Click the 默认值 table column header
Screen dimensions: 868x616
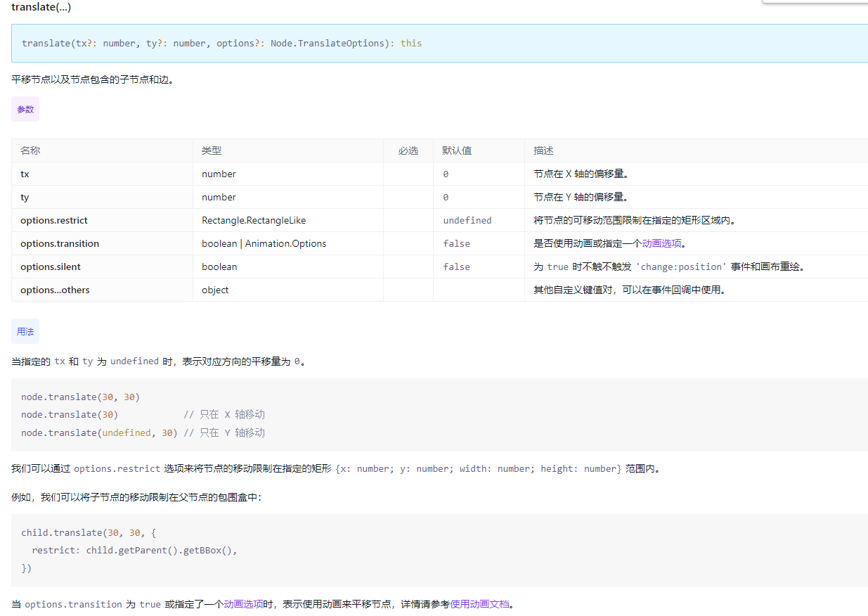pos(457,150)
